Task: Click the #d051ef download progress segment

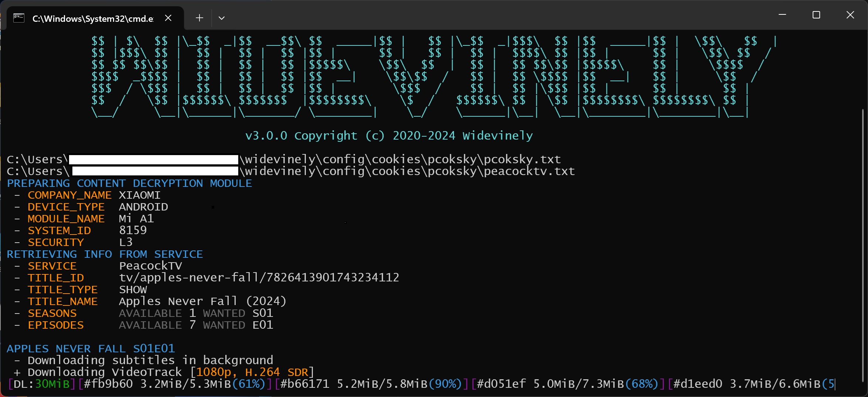Action: click(x=568, y=384)
